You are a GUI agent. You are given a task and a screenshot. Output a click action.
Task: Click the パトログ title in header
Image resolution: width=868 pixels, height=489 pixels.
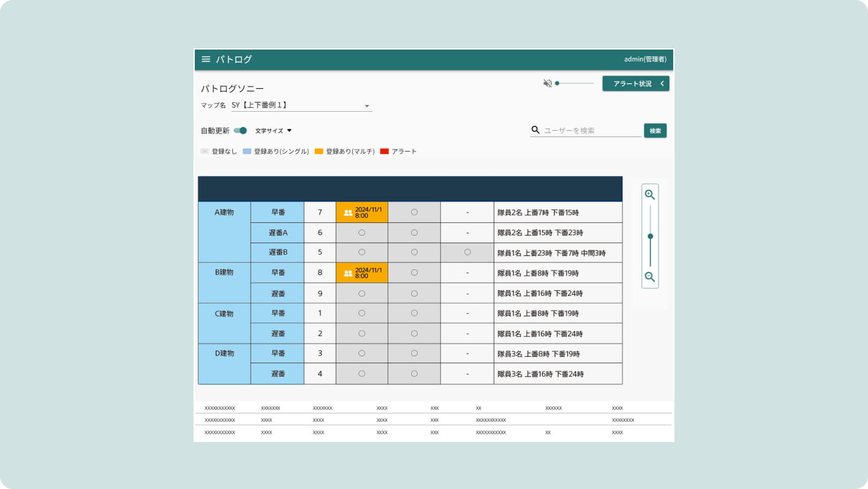coord(233,59)
